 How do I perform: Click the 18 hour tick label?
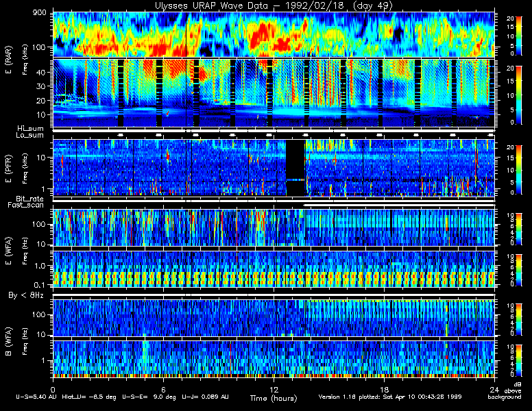[383, 388]
